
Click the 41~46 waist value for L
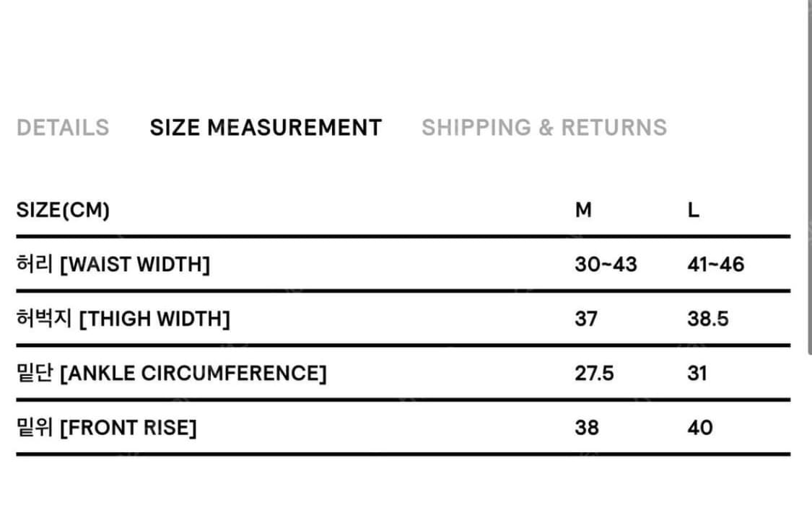716,265
